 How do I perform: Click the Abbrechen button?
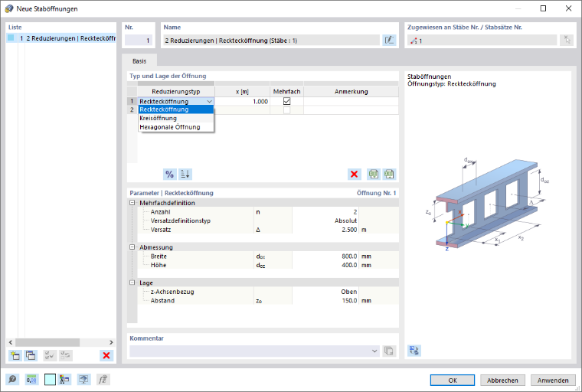pos(502,380)
